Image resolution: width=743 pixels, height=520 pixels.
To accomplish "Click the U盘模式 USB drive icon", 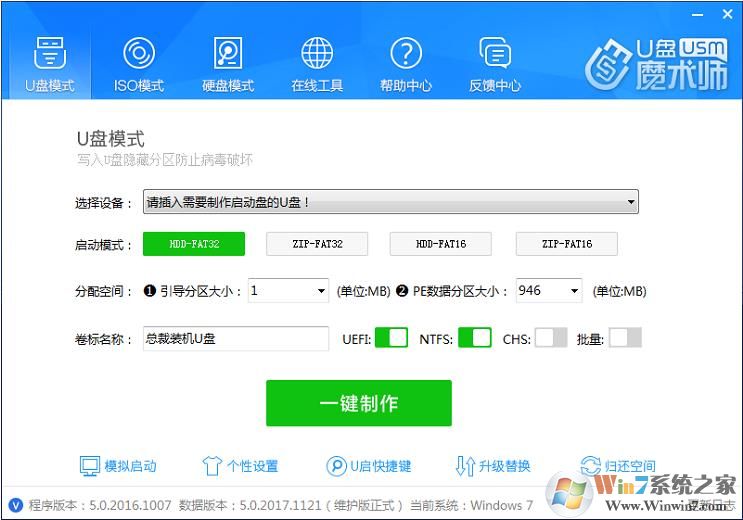I will [49, 53].
